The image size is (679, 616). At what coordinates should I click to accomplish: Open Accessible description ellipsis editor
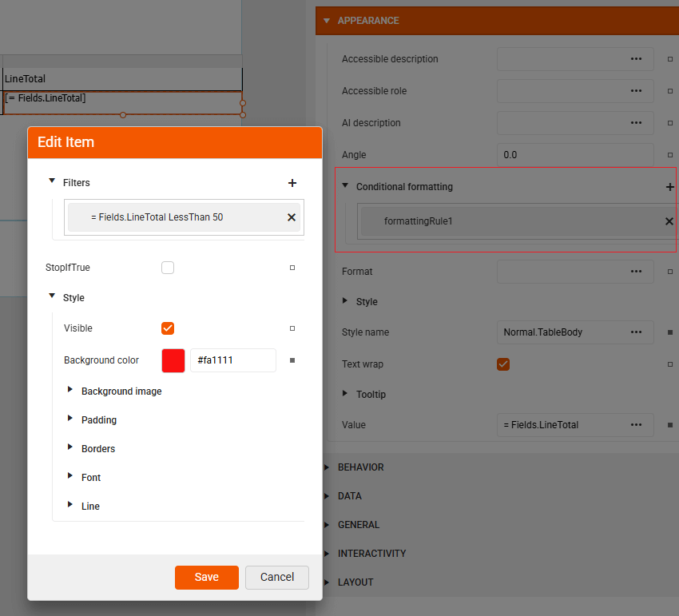point(636,59)
